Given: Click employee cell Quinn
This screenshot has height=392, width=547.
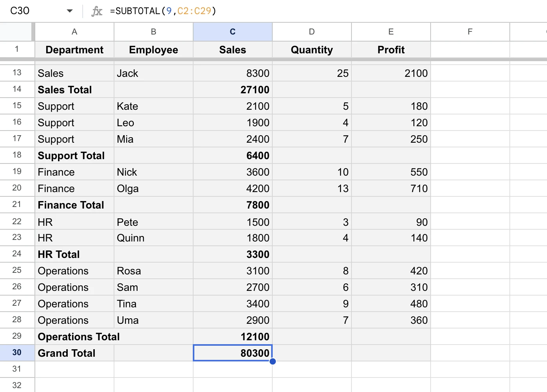Looking at the screenshot, I should 154,238.
